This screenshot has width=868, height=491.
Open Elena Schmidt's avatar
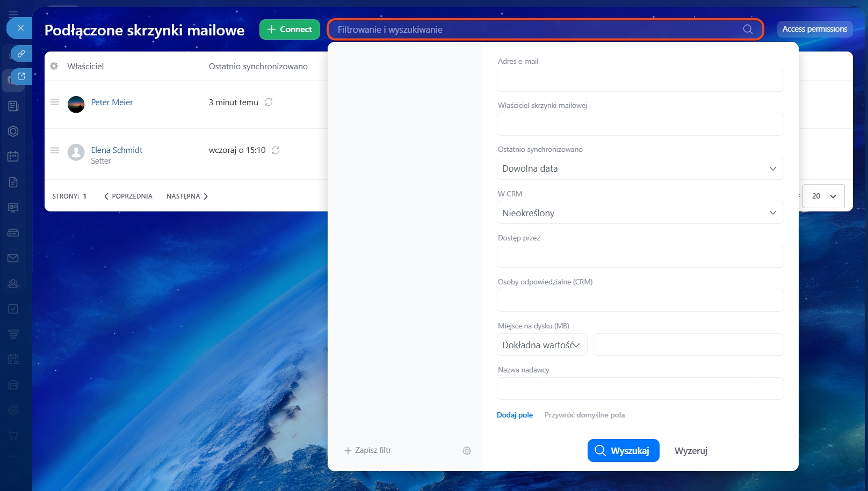pyautogui.click(x=76, y=152)
